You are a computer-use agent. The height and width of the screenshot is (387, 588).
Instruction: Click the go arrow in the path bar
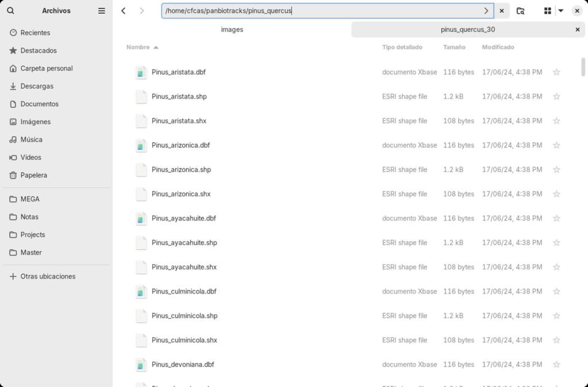pyautogui.click(x=486, y=11)
